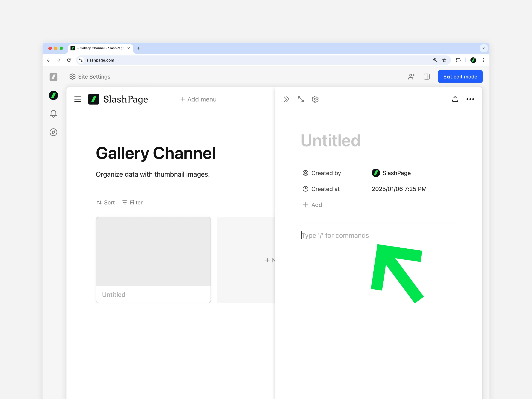Click the Created by property label

pyautogui.click(x=322, y=173)
